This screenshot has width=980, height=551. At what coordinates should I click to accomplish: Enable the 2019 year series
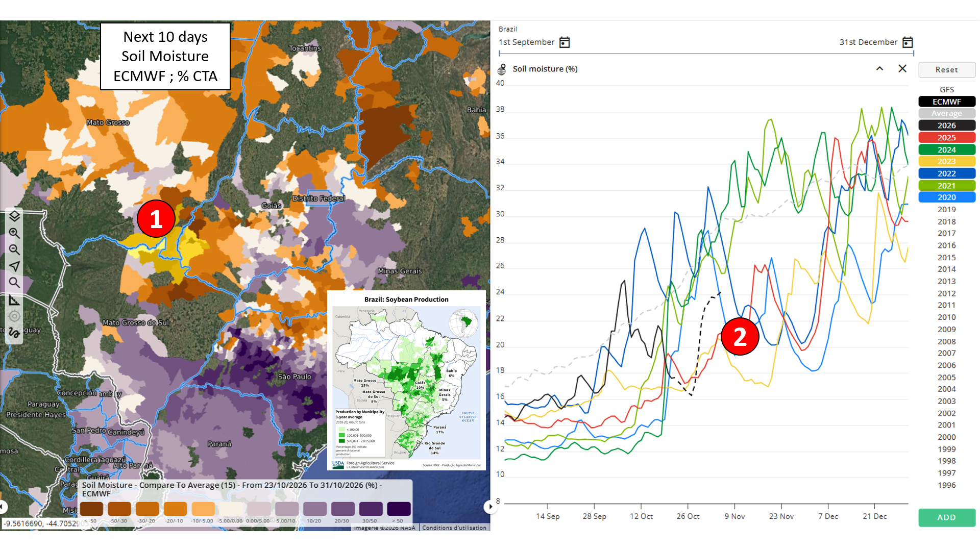[x=947, y=209]
